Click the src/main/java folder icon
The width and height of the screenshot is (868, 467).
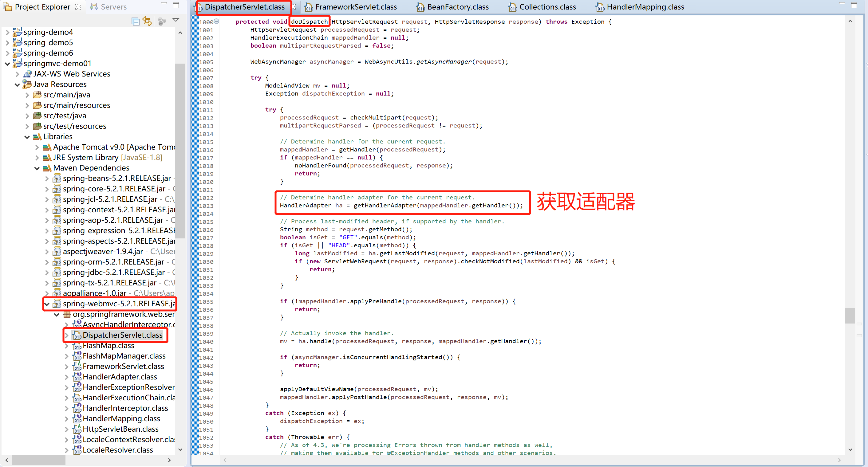click(37, 95)
